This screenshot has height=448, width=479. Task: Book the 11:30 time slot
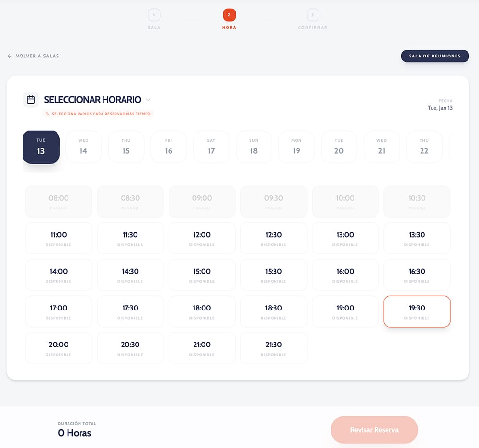[x=130, y=238]
